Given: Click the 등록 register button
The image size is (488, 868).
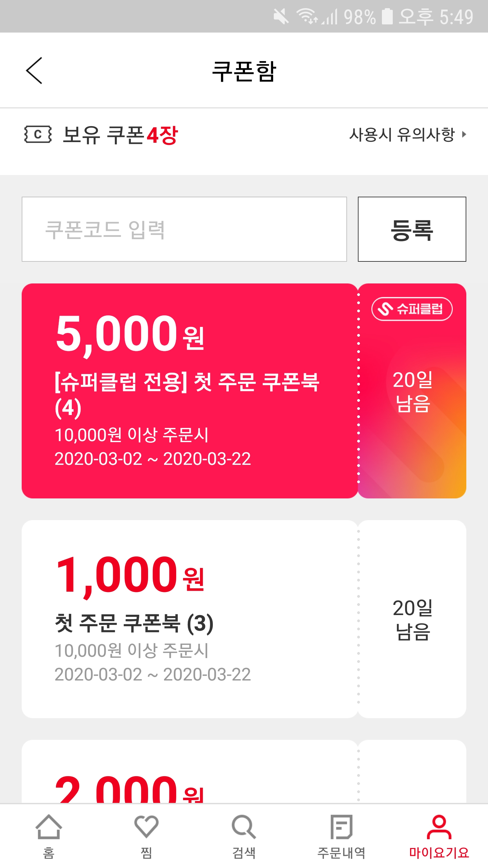Looking at the screenshot, I should 412,229.
